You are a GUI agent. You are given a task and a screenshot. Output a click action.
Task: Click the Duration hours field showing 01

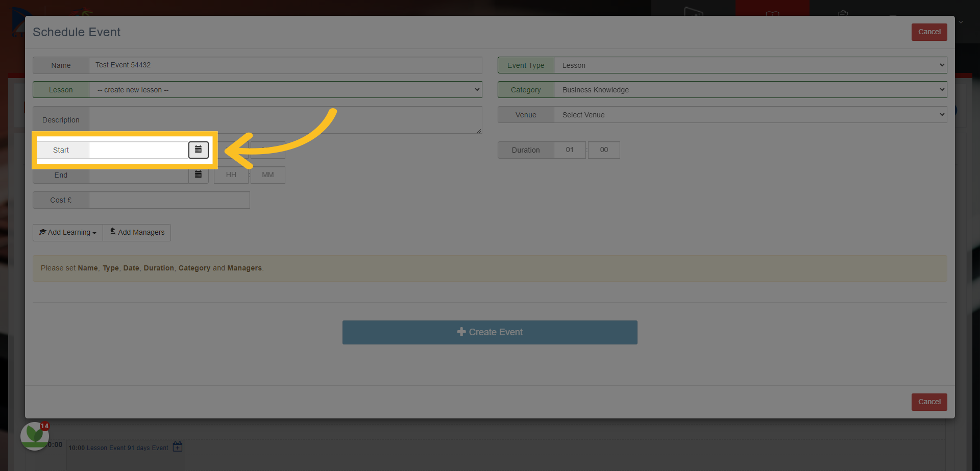[x=570, y=150]
